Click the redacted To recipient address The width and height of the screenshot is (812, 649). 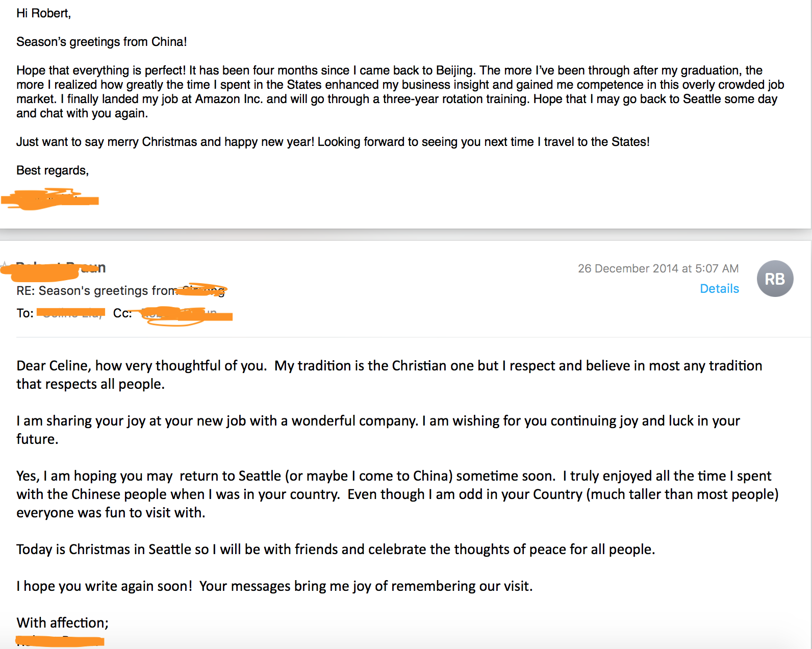(71, 312)
